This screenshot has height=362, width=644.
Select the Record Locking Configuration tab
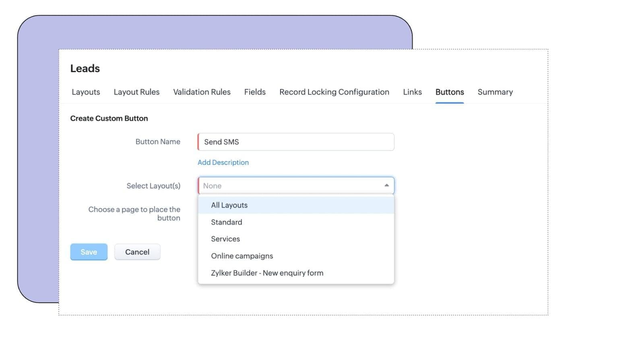point(334,92)
